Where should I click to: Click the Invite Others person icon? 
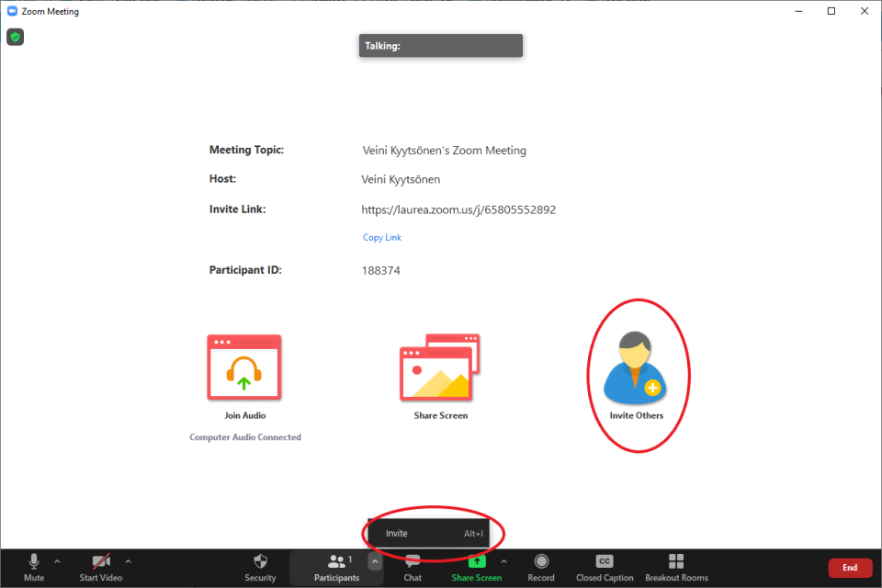coord(635,368)
